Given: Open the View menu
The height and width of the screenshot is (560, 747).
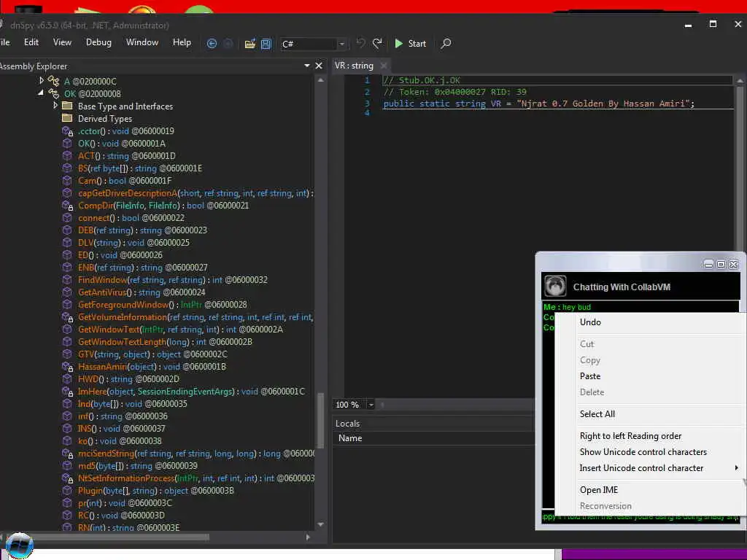Looking at the screenshot, I should (63, 42).
